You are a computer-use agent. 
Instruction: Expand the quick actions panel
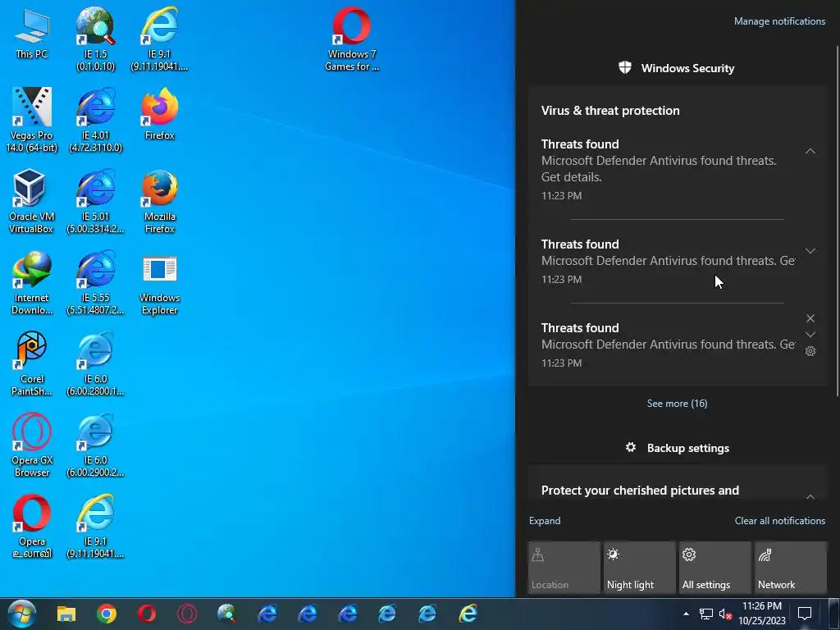pyautogui.click(x=545, y=521)
